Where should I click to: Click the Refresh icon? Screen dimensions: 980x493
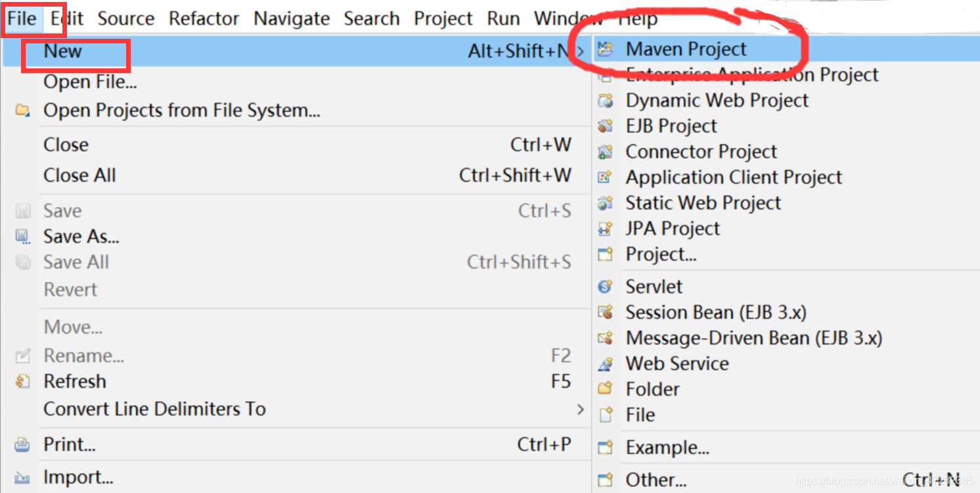tap(23, 381)
